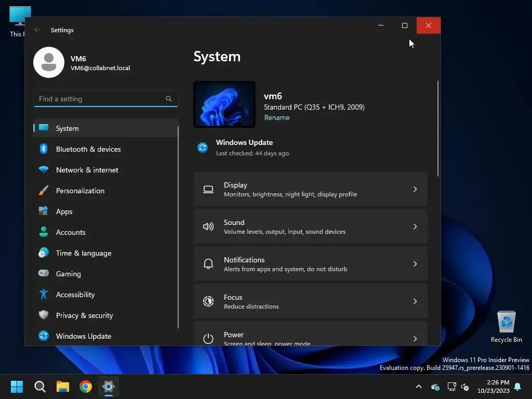
Task: Click the Focus circle icon
Action: (x=208, y=301)
